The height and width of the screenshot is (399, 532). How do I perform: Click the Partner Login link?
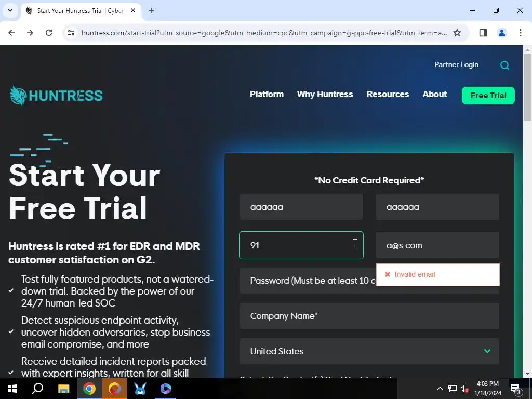[x=456, y=65]
